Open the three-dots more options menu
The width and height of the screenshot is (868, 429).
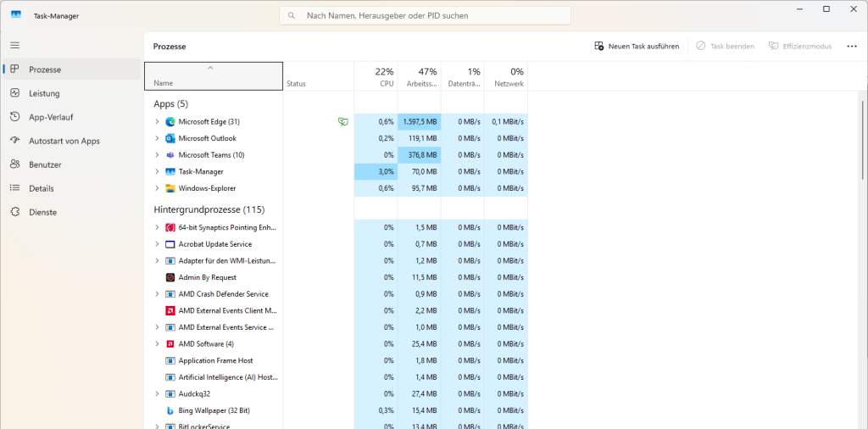[852, 47]
